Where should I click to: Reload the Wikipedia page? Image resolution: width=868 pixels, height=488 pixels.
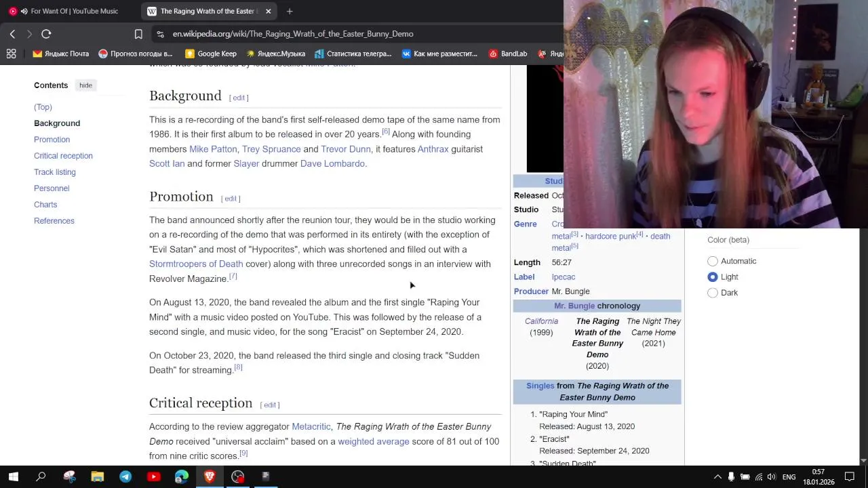coord(46,34)
